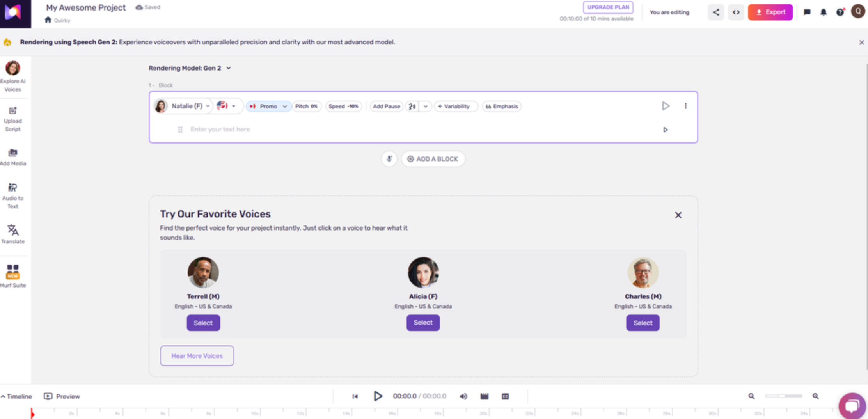Image resolution: width=868 pixels, height=419 pixels.
Task: Open Audio to Text tool
Action: [13, 196]
